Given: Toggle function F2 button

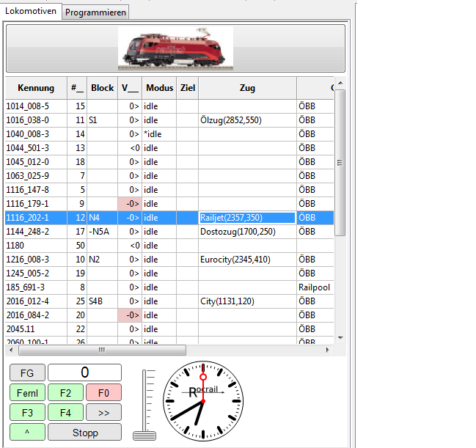Looking at the screenshot, I should click(x=65, y=392).
